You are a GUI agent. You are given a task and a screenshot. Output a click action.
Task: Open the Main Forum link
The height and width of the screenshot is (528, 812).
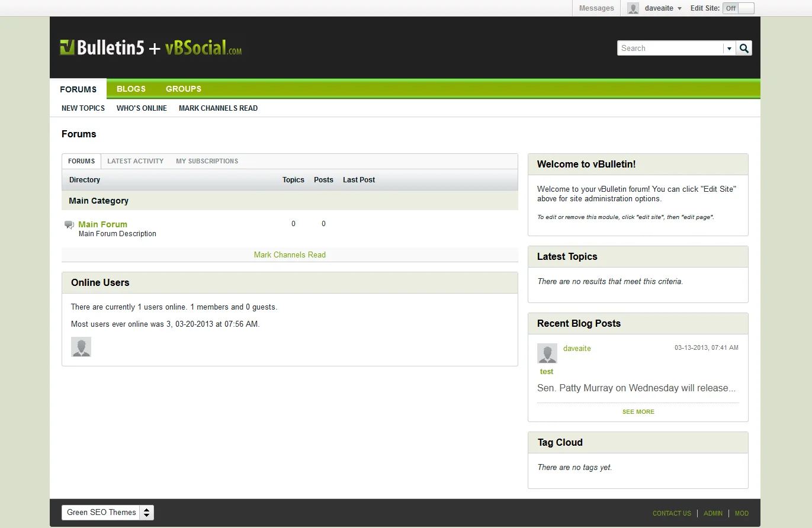(x=102, y=224)
